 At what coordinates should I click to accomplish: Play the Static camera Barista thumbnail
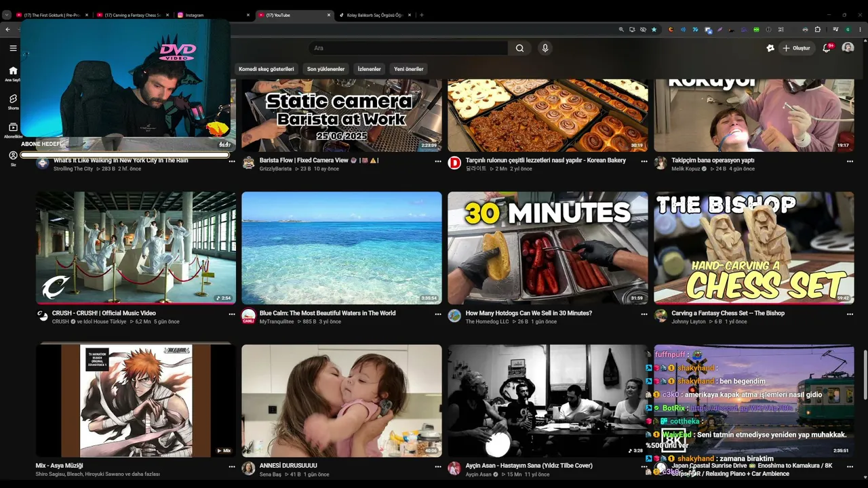click(342, 115)
